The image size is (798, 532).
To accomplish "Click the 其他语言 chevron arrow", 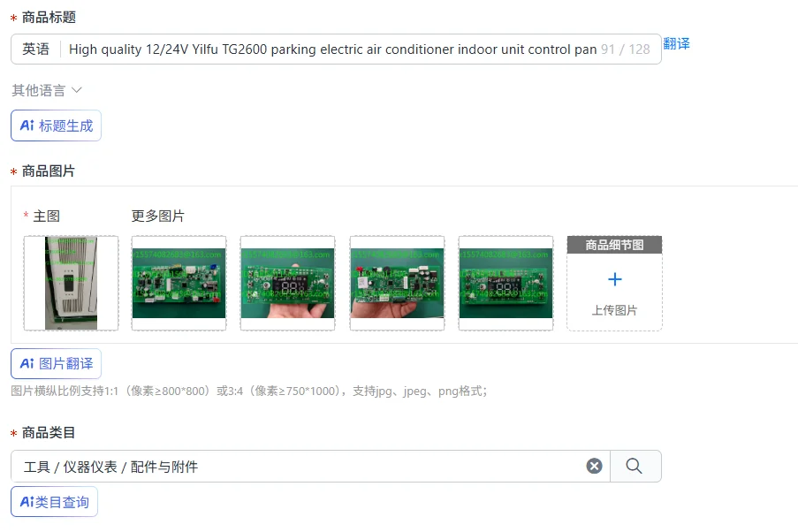I will pyautogui.click(x=77, y=90).
